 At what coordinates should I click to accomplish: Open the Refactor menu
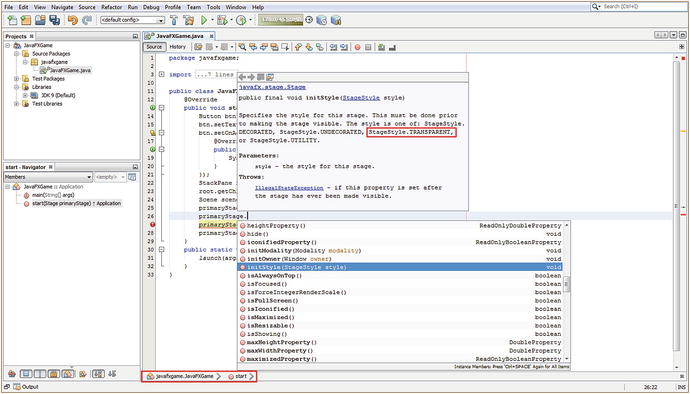click(111, 7)
